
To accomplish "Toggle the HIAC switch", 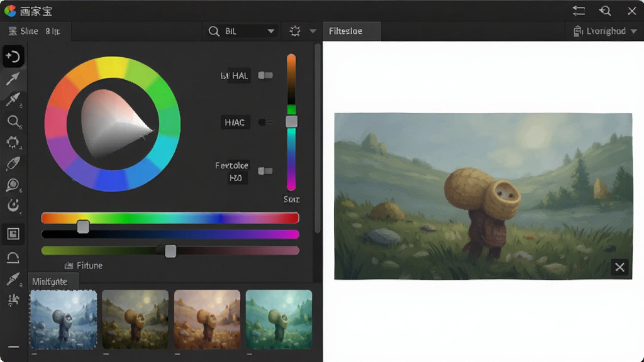I will pyautogui.click(x=265, y=123).
